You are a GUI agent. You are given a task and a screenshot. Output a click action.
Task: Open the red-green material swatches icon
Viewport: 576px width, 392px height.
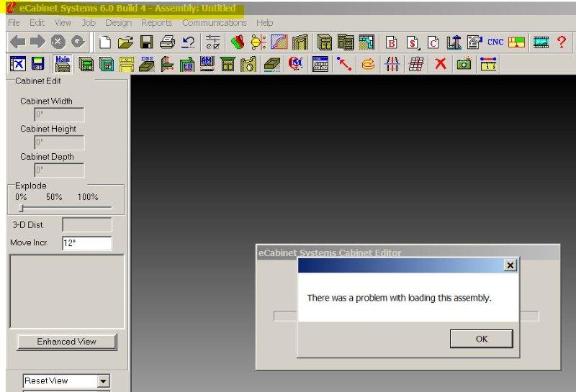(x=238, y=42)
